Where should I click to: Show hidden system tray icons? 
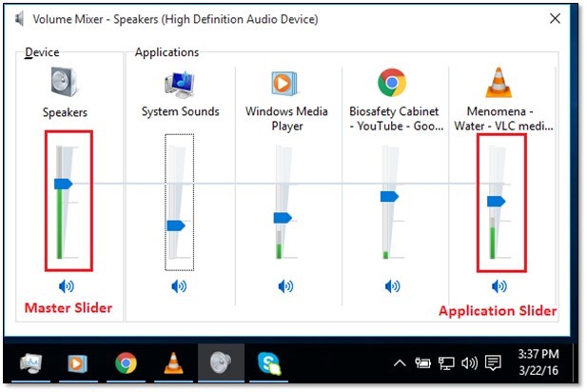(x=401, y=363)
